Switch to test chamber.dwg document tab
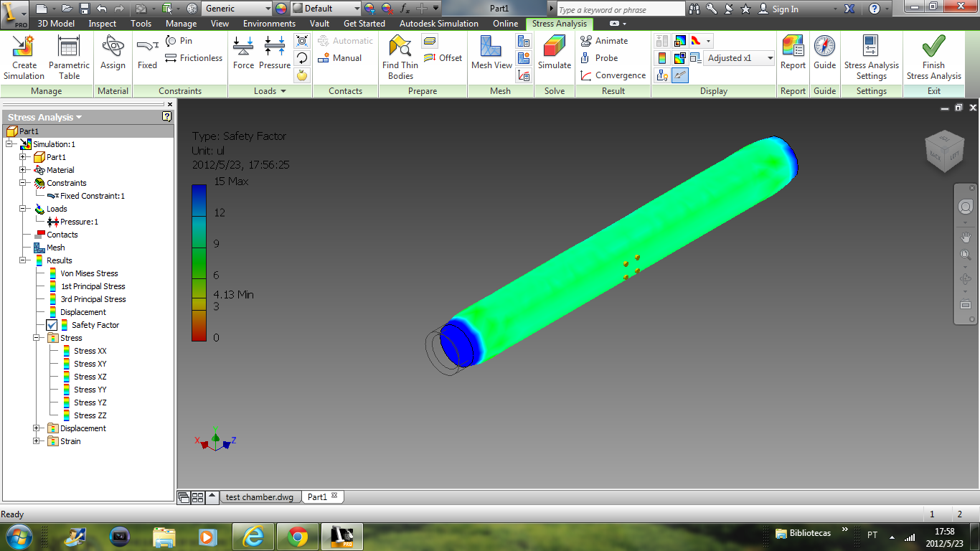980x551 pixels. [x=259, y=497]
